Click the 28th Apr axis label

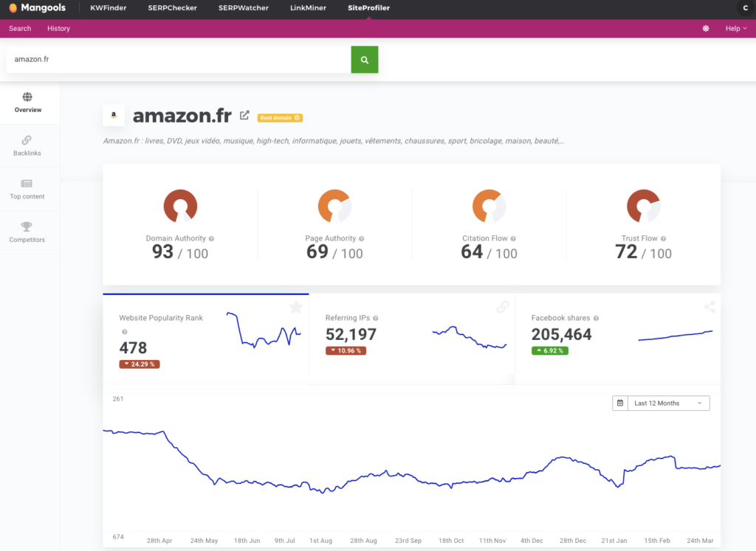point(159,541)
